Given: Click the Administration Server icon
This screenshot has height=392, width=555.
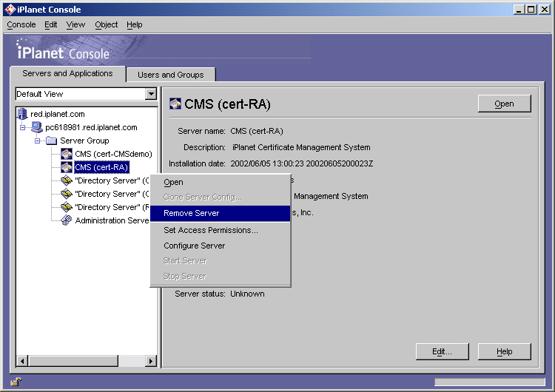Looking at the screenshot, I should 66,220.
